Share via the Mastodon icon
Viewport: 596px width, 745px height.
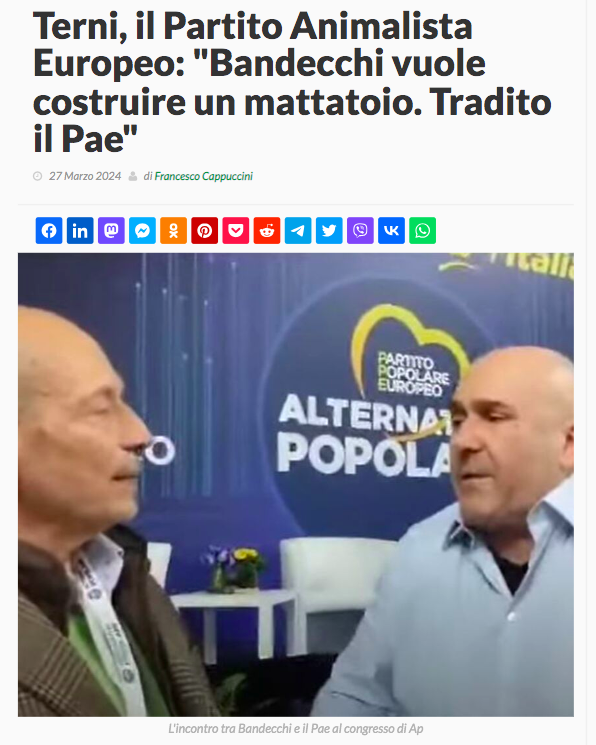click(x=111, y=230)
